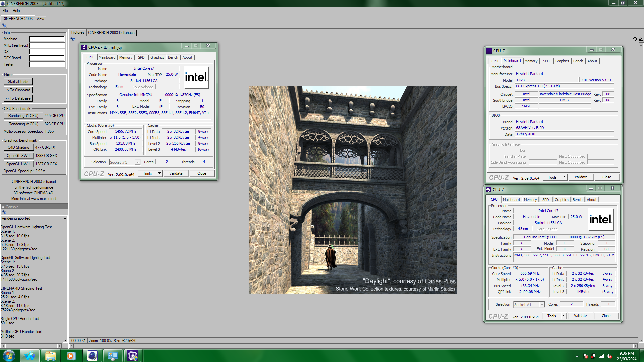Image resolution: width=644 pixels, height=362 pixels.
Task: Open Bench tab in CPU-Z mhljqi window
Action: [173, 57]
